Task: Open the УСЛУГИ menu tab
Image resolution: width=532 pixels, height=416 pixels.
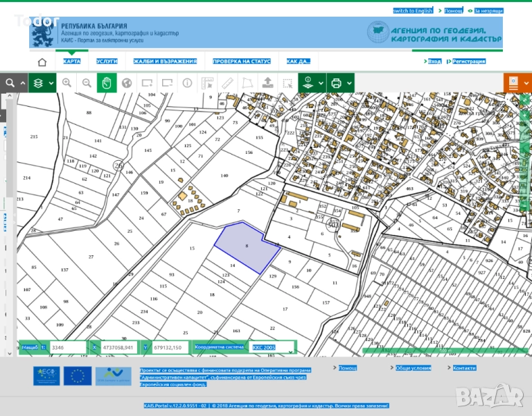Action: [x=107, y=62]
